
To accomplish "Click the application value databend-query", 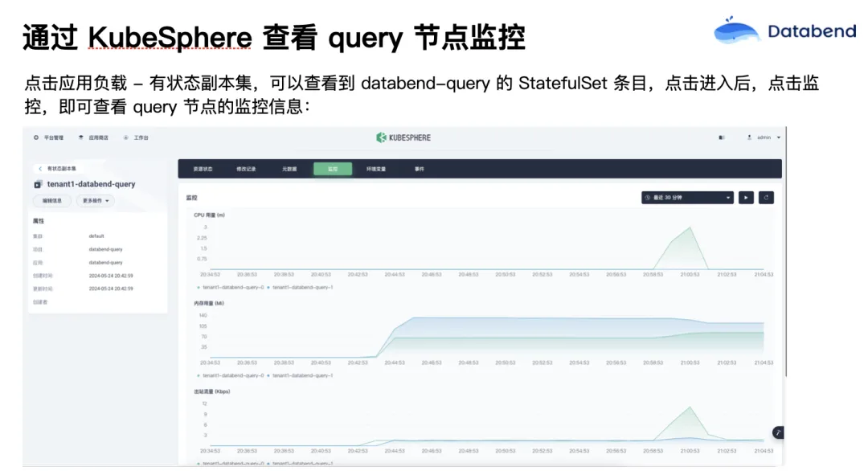I will click(106, 262).
